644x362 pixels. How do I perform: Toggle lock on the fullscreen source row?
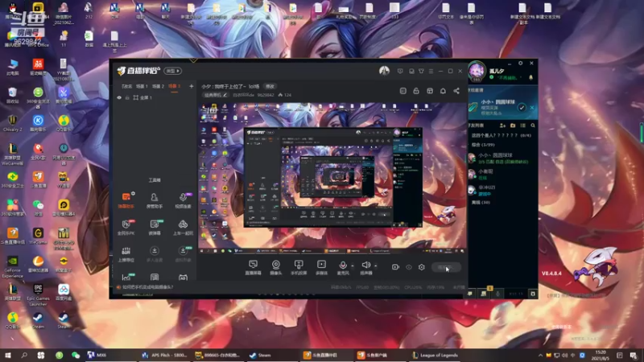click(x=127, y=97)
